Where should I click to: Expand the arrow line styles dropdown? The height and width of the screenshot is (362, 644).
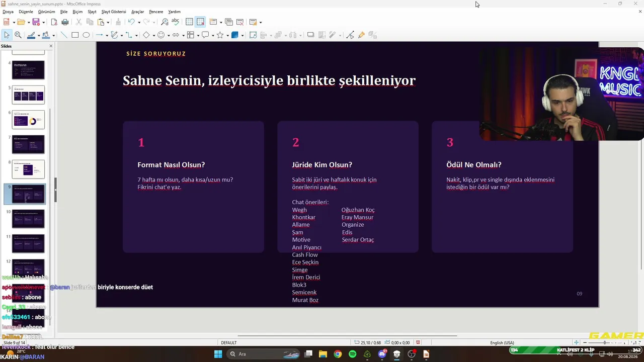107,35
